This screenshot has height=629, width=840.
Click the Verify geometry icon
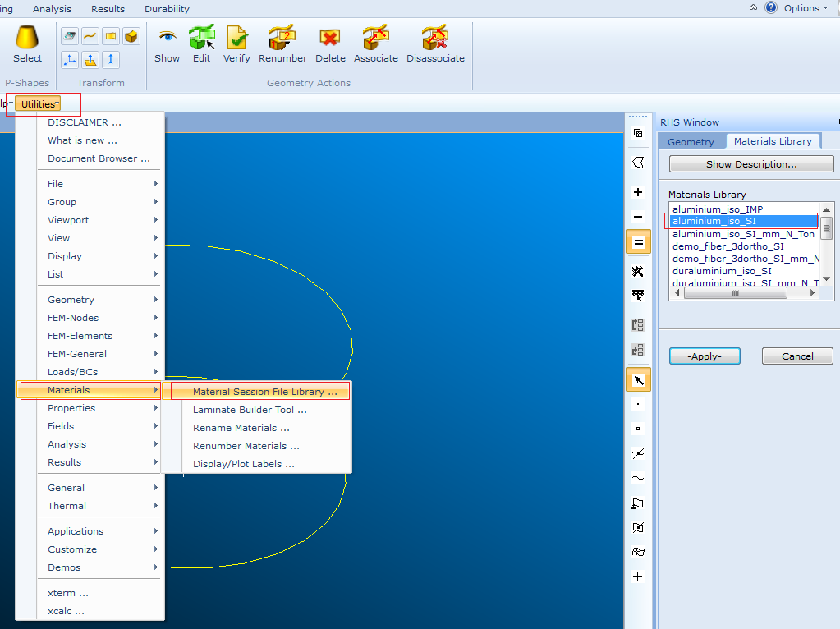(x=236, y=44)
